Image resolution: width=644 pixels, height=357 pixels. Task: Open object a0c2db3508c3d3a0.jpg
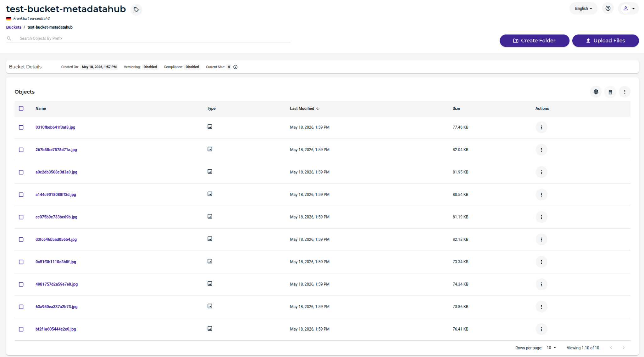click(x=56, y=172)
